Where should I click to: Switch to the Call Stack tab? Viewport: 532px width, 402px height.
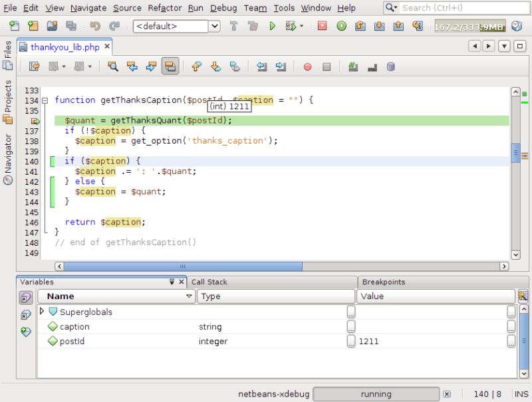(206, 282)
